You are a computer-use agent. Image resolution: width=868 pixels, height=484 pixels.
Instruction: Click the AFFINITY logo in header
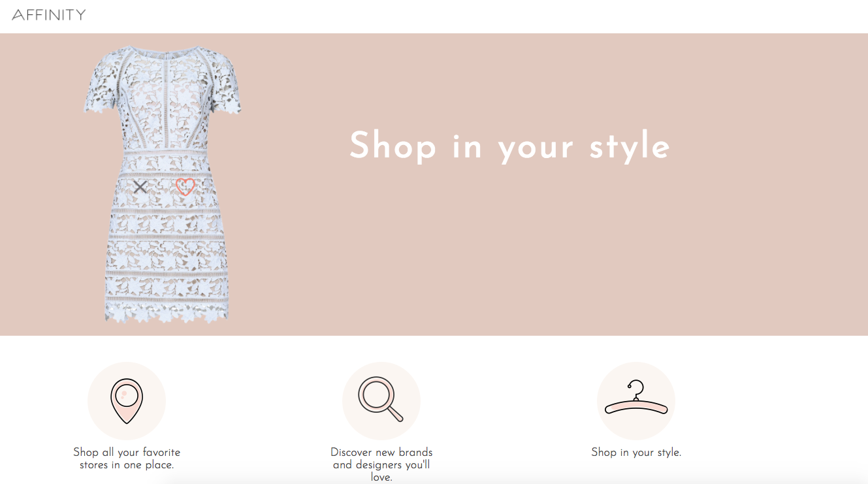tap(49, 14)
